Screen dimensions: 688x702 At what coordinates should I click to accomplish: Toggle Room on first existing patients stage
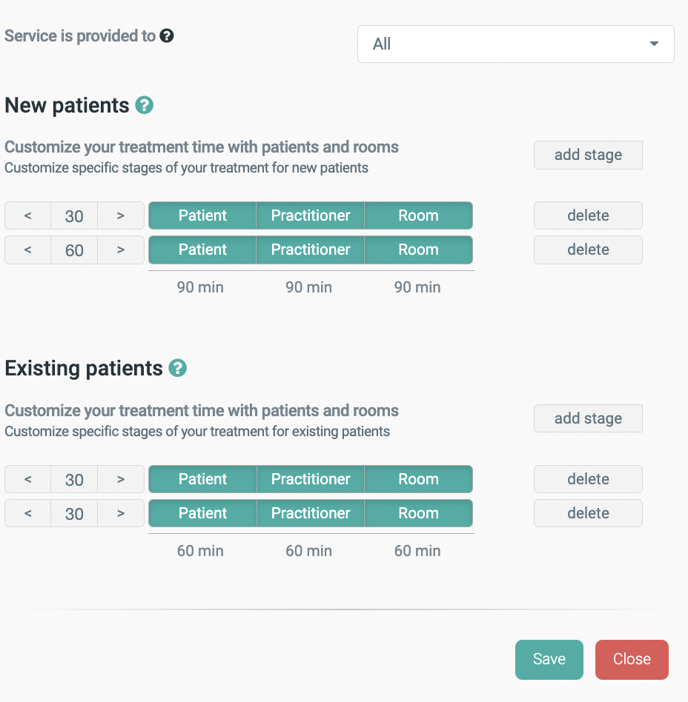coord(418,479)
